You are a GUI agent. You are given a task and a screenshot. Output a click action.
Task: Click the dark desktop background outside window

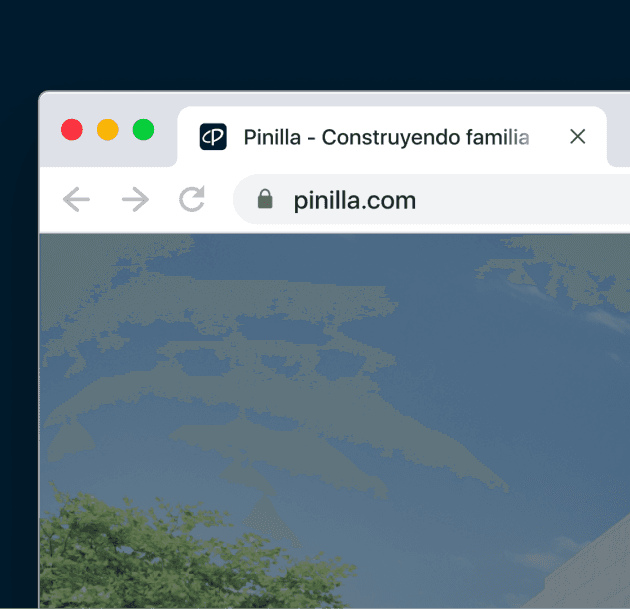[313, 44]
